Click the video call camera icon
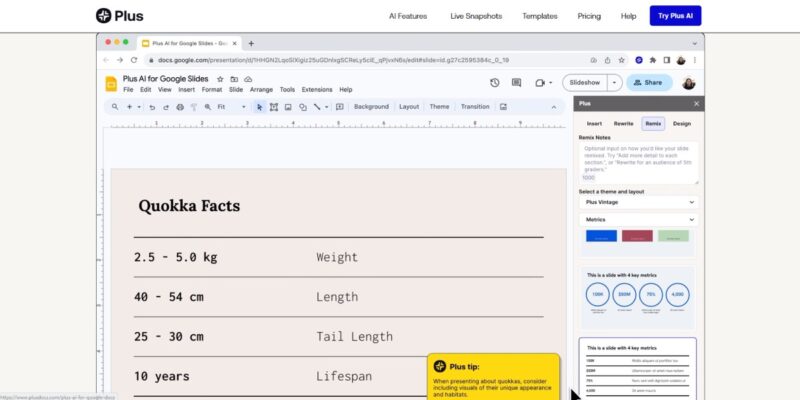The height and width of the screenshot is (400, 800). tap(540, 83)
